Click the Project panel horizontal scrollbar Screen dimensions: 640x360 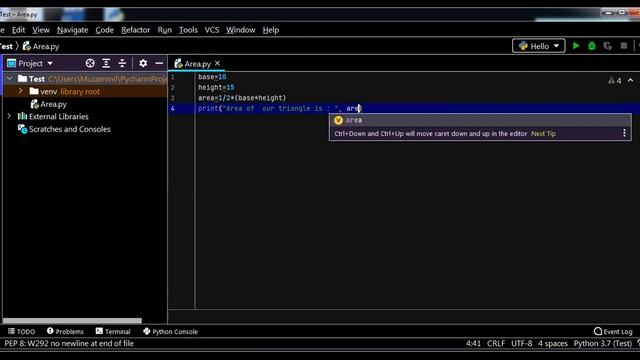tap(72, 321)
